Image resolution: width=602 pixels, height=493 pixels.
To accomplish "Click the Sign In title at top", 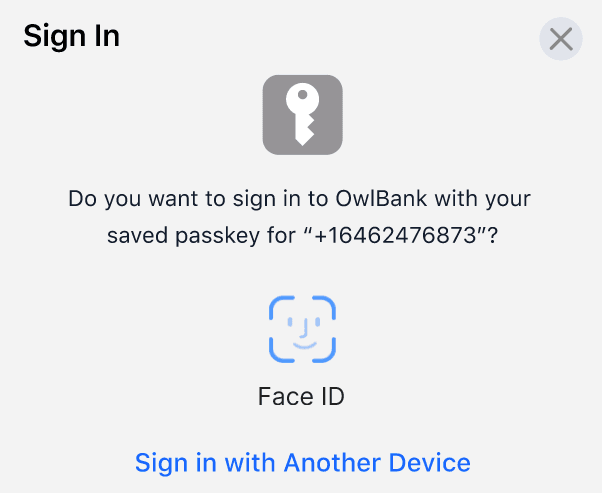I will [71, 37].
